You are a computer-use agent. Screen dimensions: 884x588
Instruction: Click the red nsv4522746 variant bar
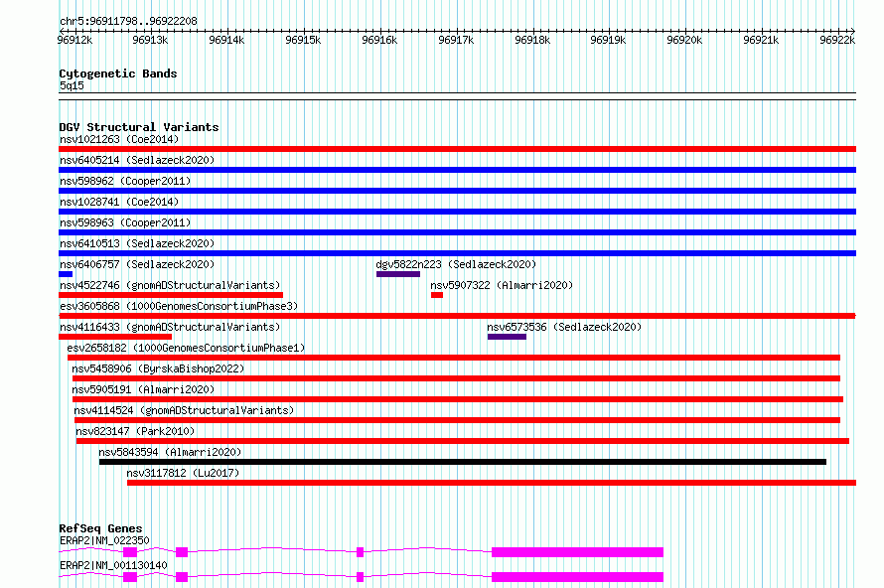(x=171, y=295)
